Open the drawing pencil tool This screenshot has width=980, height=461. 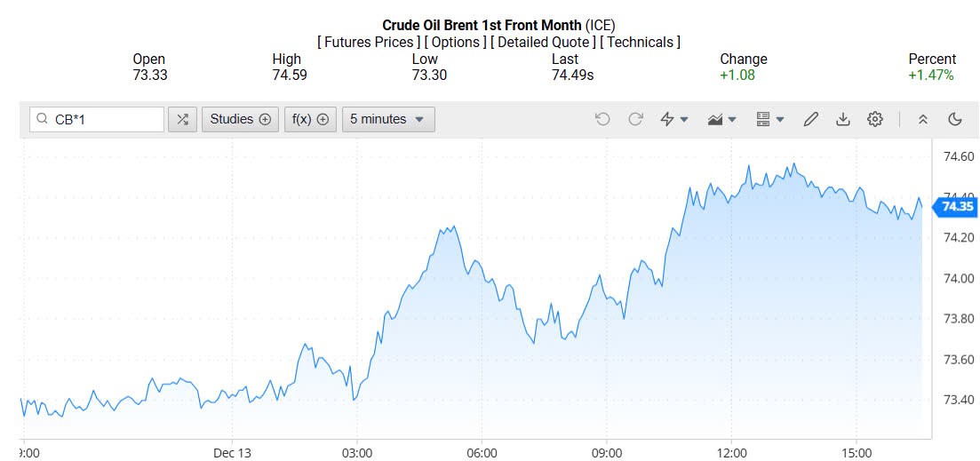click(810, 119)
